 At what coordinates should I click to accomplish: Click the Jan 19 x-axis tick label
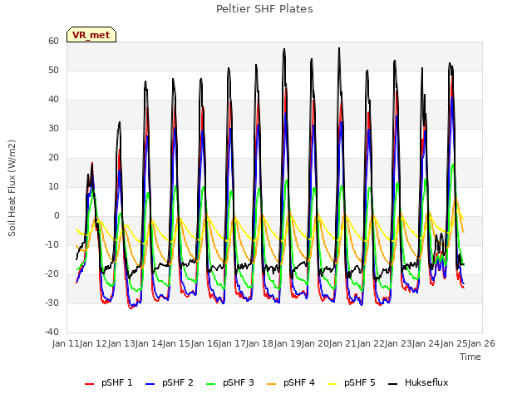(x=288, y=343)
